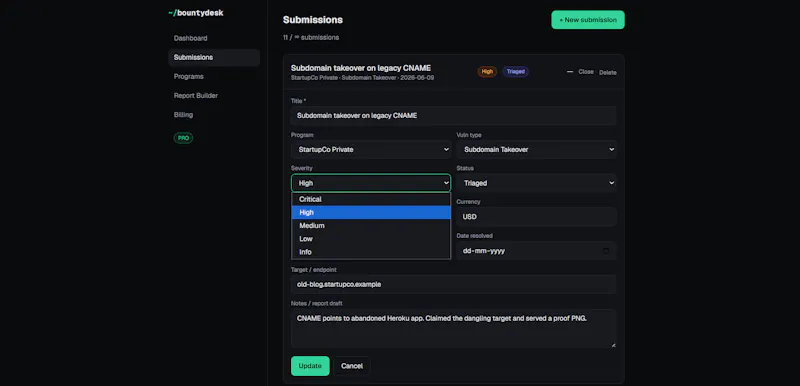Image resolution: width=800 pixels, height=386 pixels.
Task: Grab the Notes textarea resize handle
Action: pos(613,345)
